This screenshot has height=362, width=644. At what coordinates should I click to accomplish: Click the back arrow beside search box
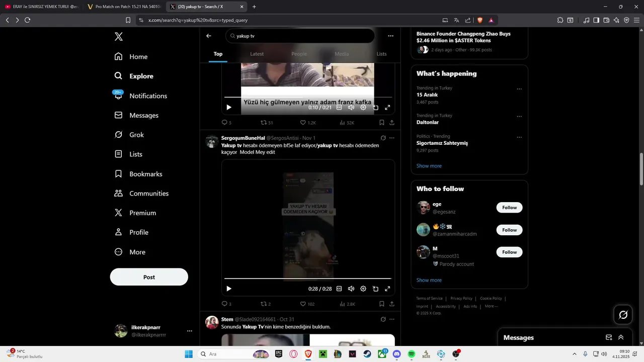[209, 36]
